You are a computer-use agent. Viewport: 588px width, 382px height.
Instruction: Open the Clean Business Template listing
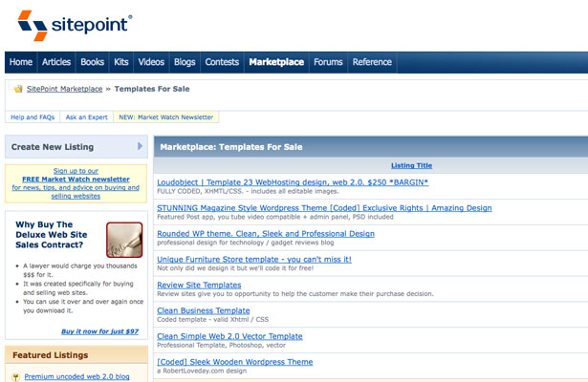(x=204, y=310)
